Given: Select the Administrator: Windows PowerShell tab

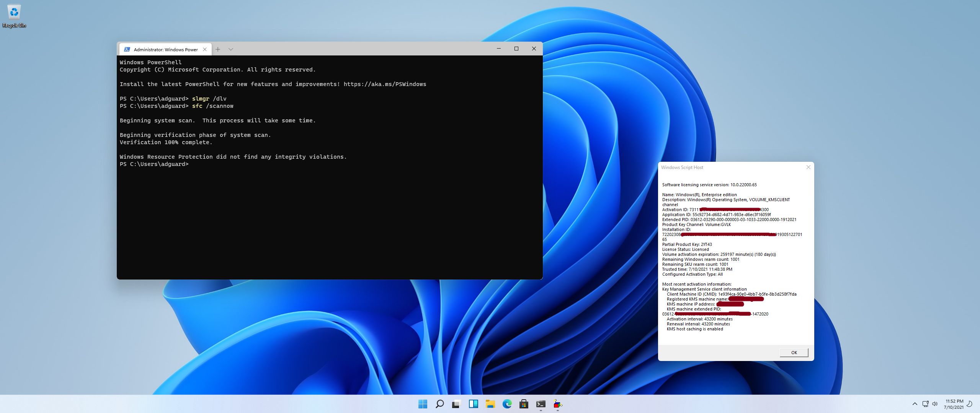Looking at the screenshot, I should coord(165,49).
